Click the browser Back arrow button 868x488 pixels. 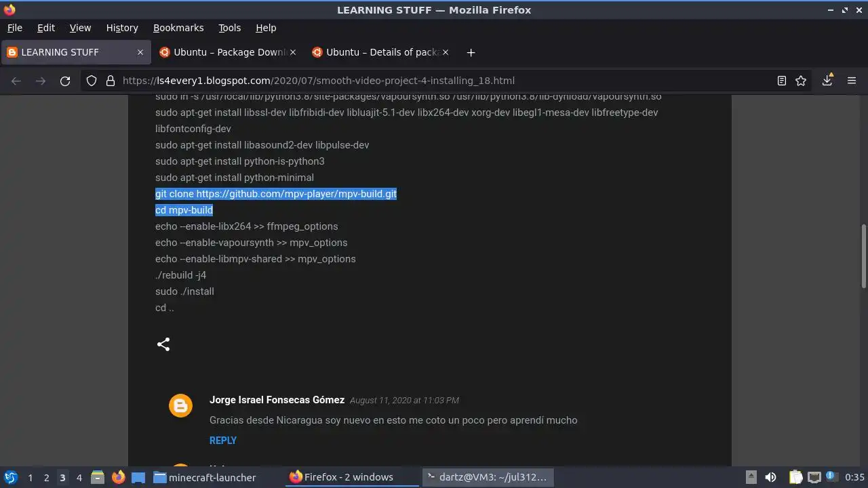tap(16, 81)
